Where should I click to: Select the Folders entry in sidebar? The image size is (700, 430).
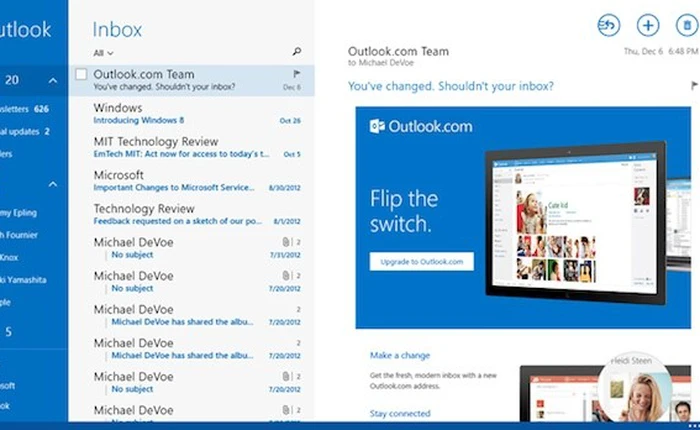(x=6, y=154)
